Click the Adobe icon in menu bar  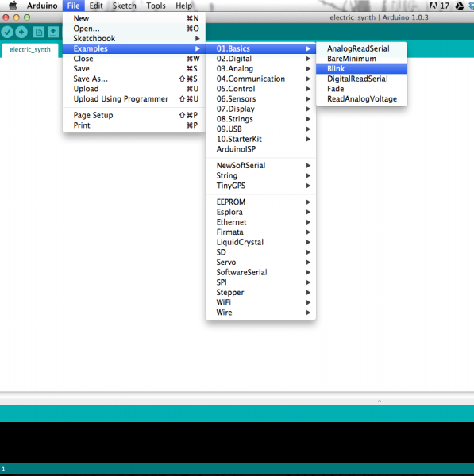click(434, 6)
